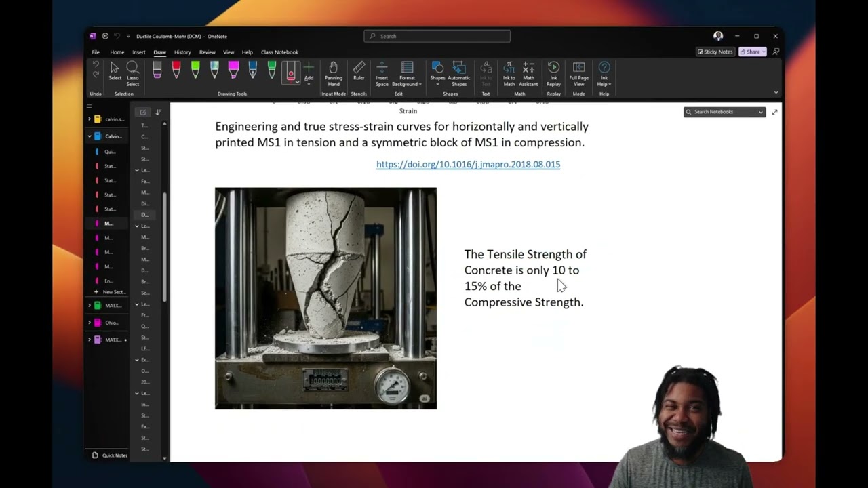Viewport: 868px width, 488px height.
Task: Open the Shapes gallery
Action: tap(437, 73)
